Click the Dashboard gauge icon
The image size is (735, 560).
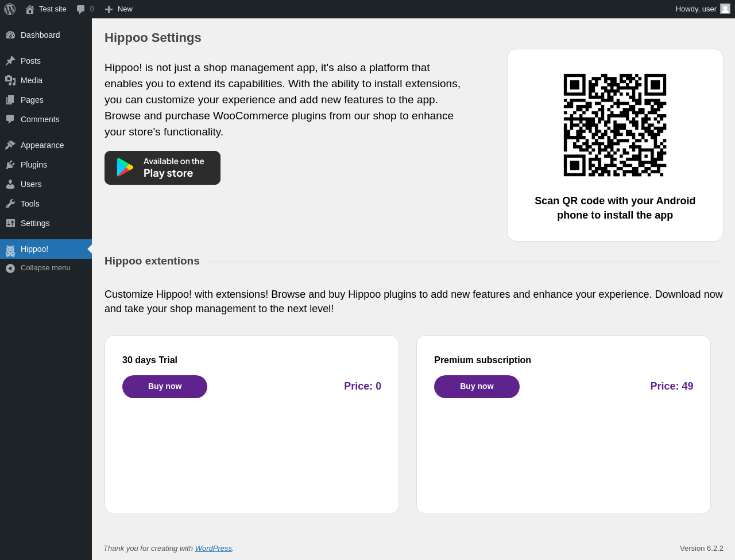(x=10, y=35)
